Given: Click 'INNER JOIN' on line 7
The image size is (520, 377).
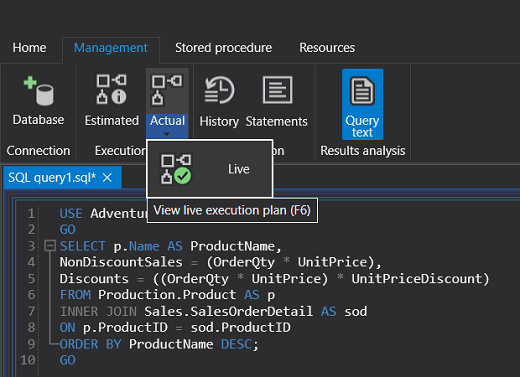Looking at the screenshot, I should [98, 312].
